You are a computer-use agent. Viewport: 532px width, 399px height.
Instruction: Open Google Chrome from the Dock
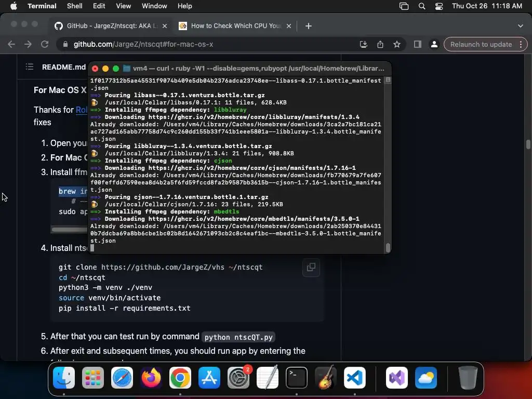(x=180, y=378)
